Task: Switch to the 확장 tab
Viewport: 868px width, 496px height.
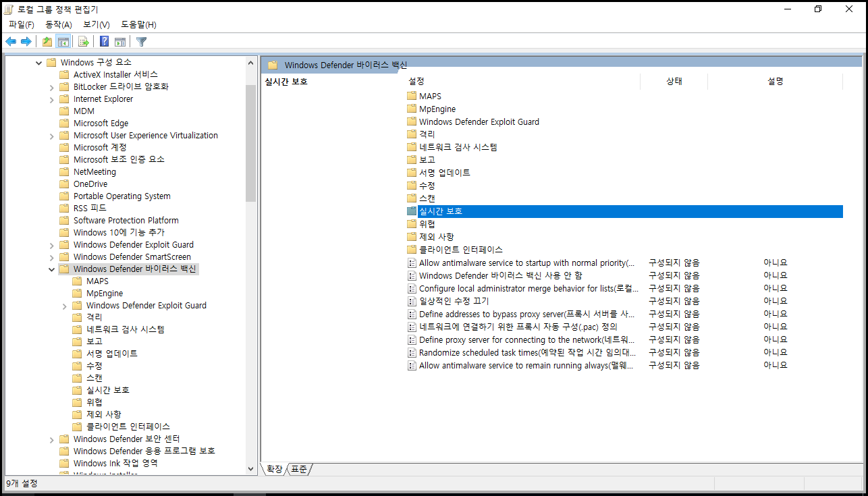Action: [275, 469]
